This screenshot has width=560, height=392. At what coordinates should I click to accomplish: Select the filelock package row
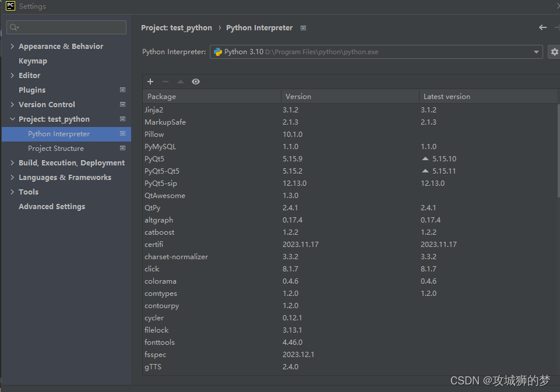point(350,330)
